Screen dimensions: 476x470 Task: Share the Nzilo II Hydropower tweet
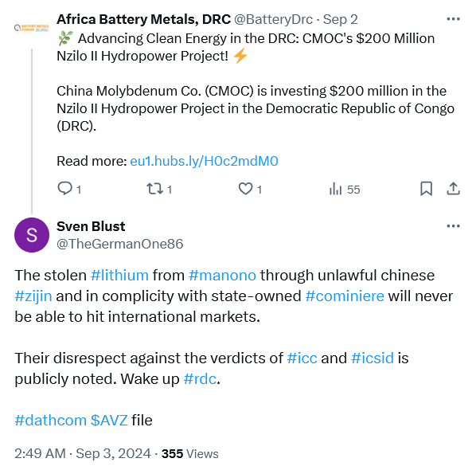click(453, 189)
